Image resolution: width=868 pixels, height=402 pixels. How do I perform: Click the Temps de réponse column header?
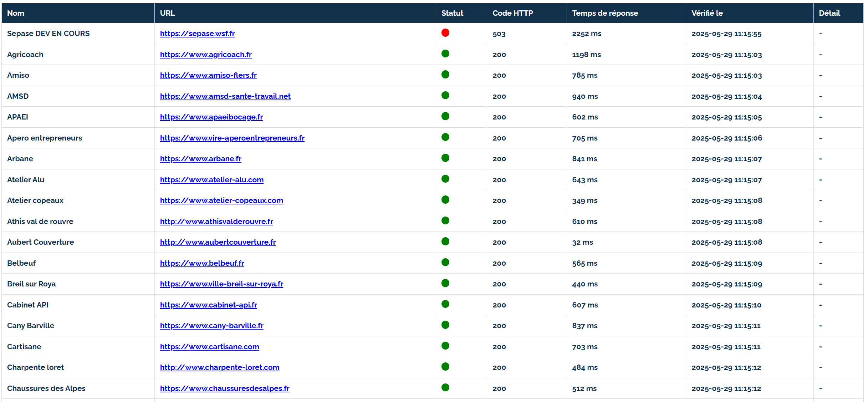coord(626,13)
